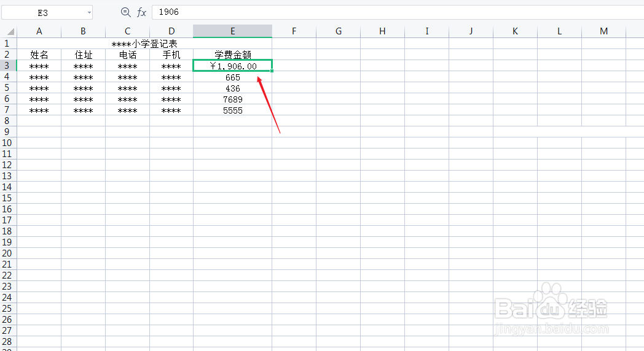
Task: Select column I header
Action: (426, 31)
